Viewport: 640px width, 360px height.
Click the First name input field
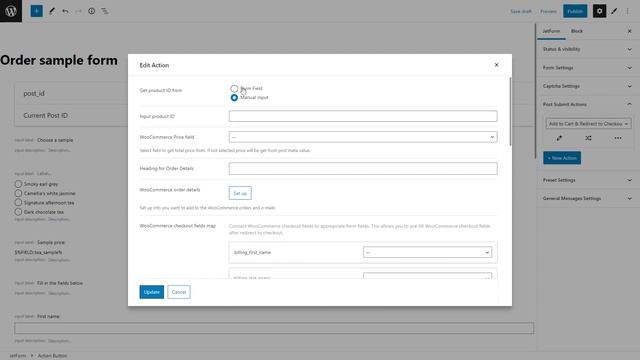coord(274,328)
